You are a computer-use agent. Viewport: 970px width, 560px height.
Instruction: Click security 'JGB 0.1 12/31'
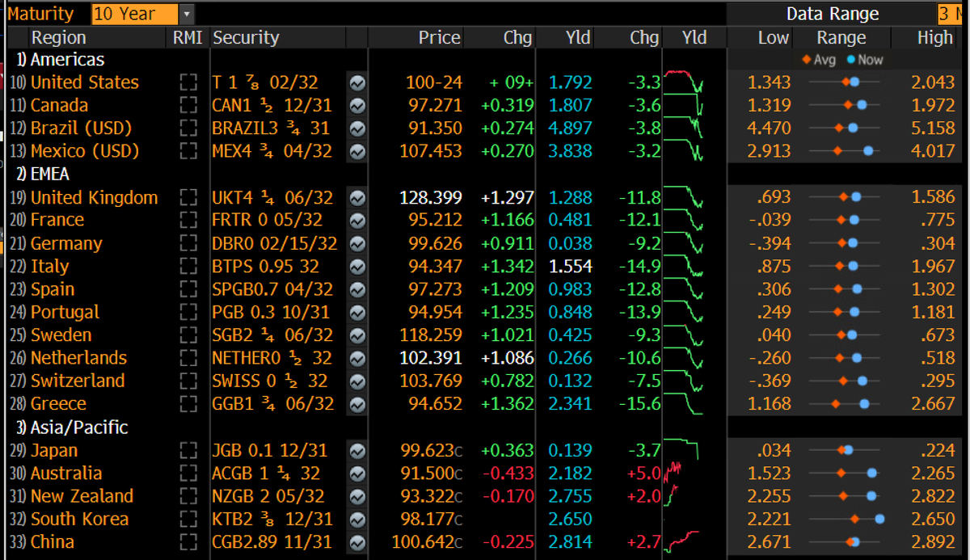coord(270,451)
